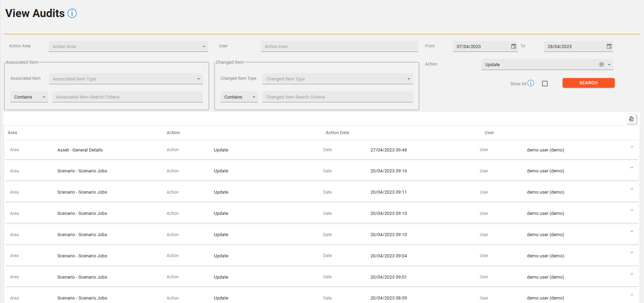Image resolution: width=644 pixels, height=303 pixels.
Task: Enable the Show All checkbox
Action: coord(545,84)
